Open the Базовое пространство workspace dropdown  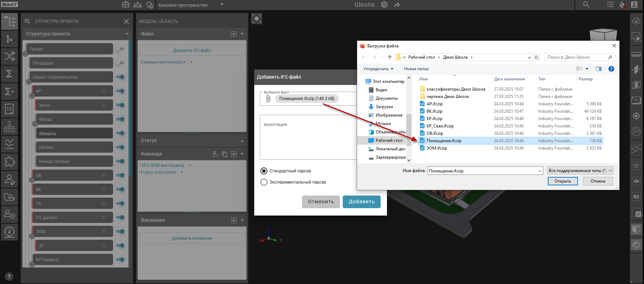(222, 5)
